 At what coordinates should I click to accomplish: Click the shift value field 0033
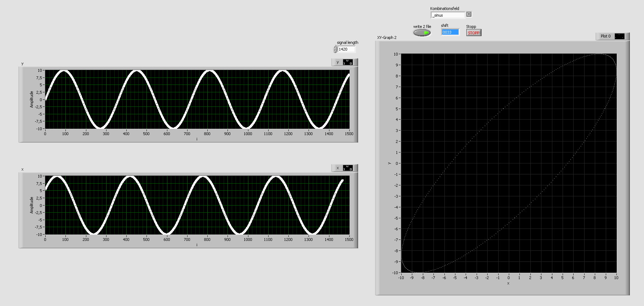click(x=450, y=32)
